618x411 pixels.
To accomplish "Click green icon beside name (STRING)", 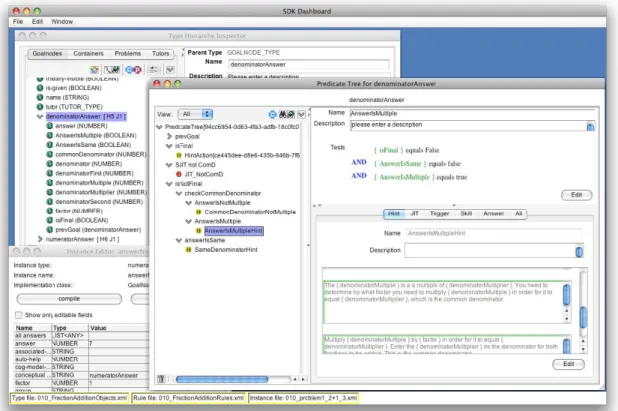I will [40, 97].
